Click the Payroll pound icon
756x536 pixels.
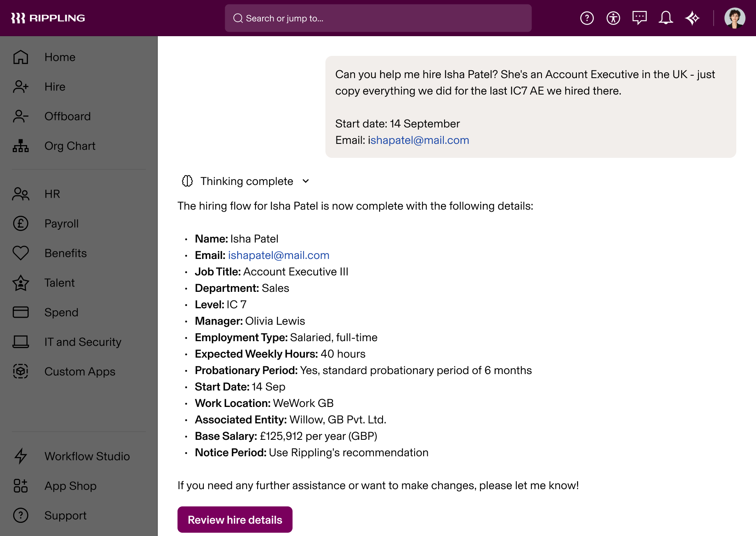pos(20,224)
